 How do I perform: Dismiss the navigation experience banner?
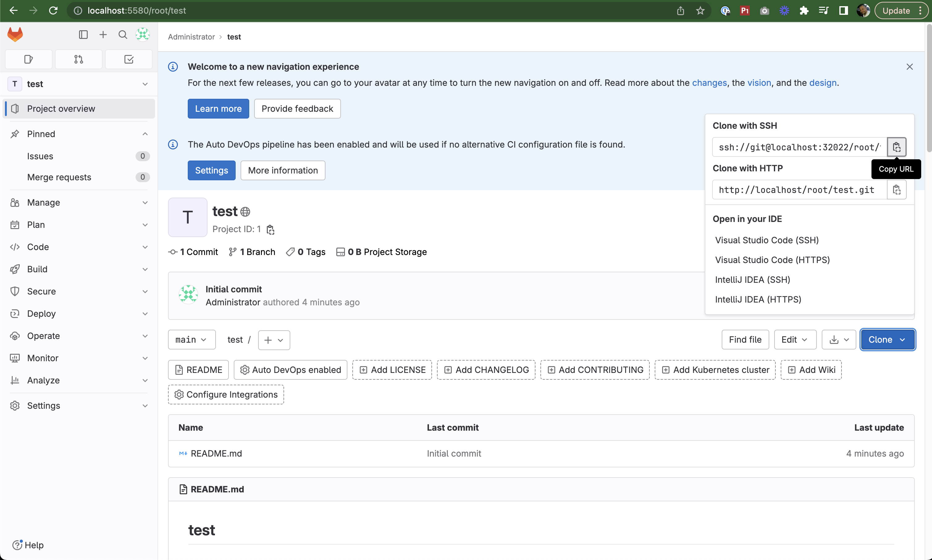909,67
